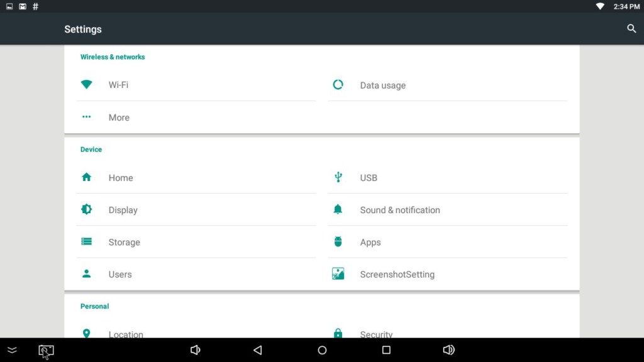Viewport: 644px width, 362px height.
Task: Open the Home settings house icon
Action: point(87,178)
